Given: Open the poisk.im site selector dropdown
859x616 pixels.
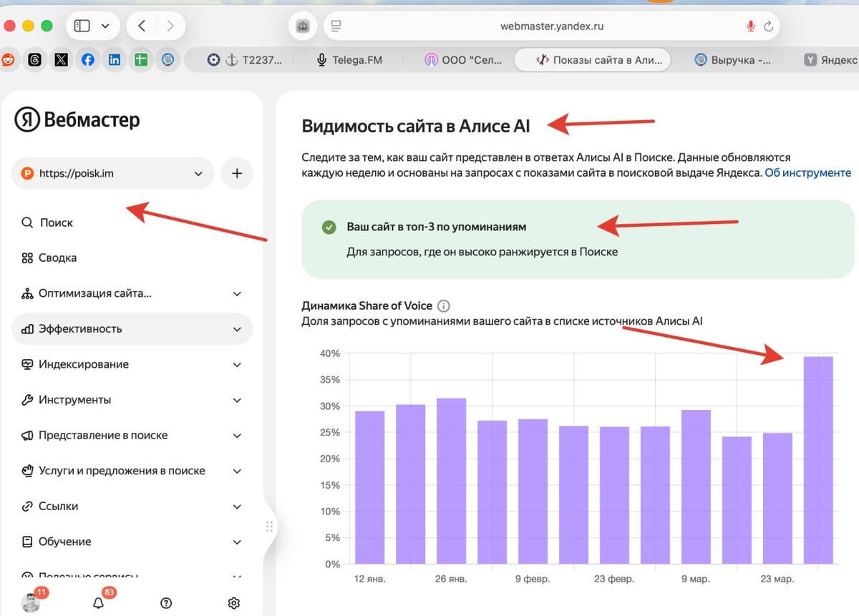Looking at the screenshot, I should 113,173.
